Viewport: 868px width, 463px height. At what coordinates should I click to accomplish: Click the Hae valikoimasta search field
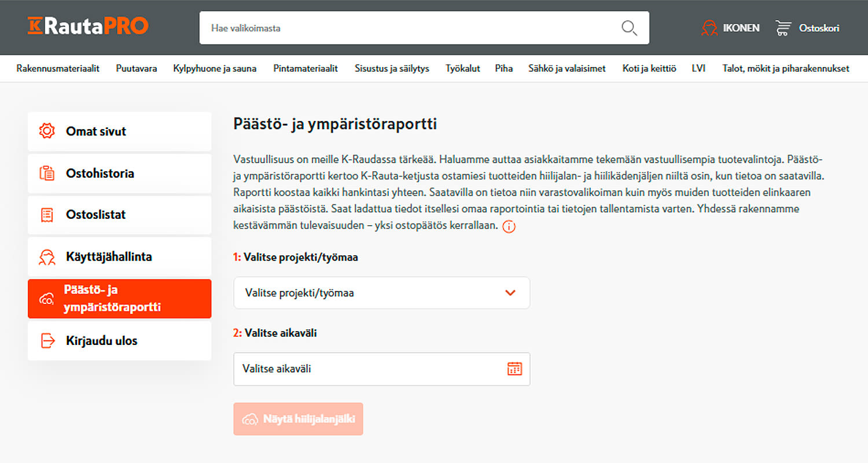[x=405, y=27]
